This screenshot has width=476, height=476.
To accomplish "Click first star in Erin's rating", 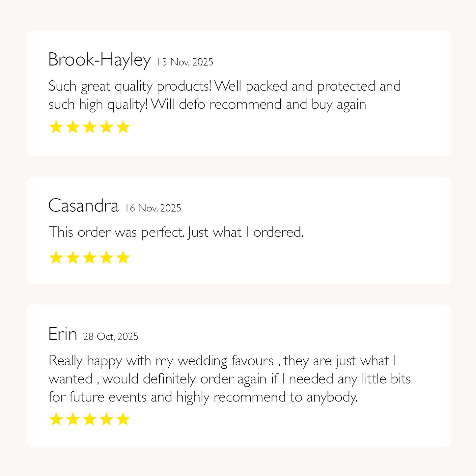I will (56, 419).
